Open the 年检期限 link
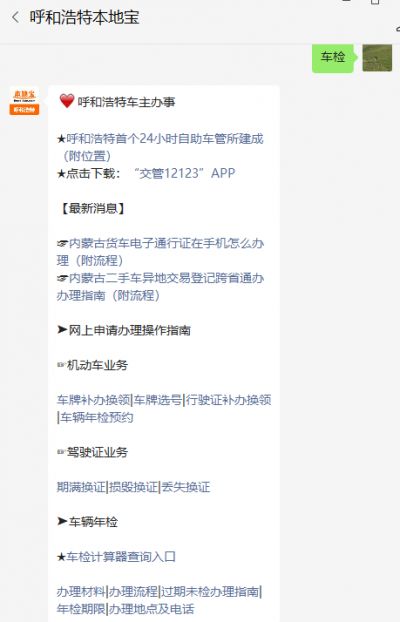Viewport: 400px width, 622px height. [x=81, y=609]
